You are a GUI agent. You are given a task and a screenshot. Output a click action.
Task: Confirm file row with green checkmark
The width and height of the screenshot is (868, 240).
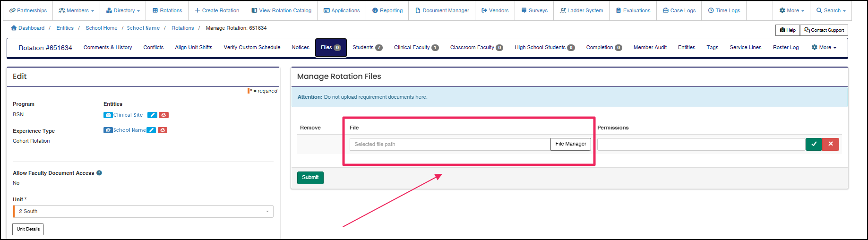[x=814, y=144]
